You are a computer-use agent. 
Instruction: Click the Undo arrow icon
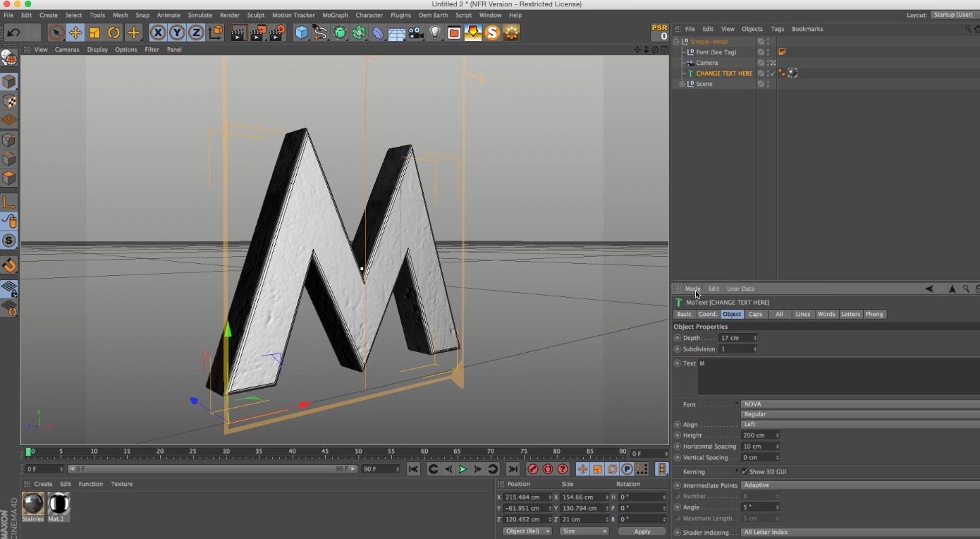[13, 32]
